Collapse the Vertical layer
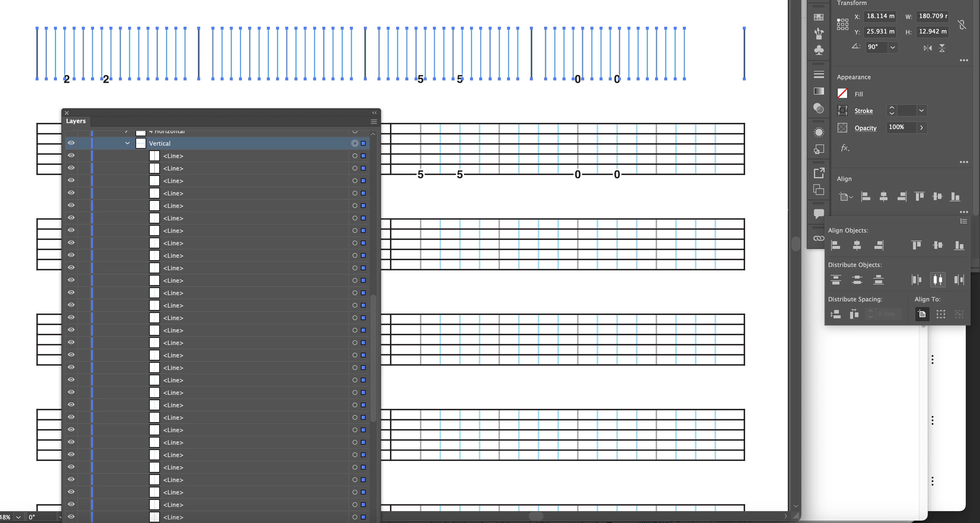 (128, 143)
